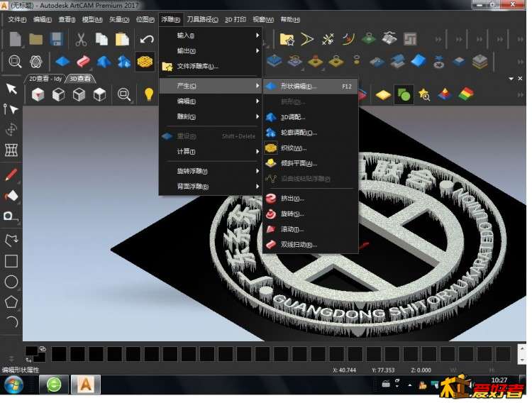Toggle the colored pyramid shading icon
The width and height of the screenshot is (532, 403).
pos(445,94)
